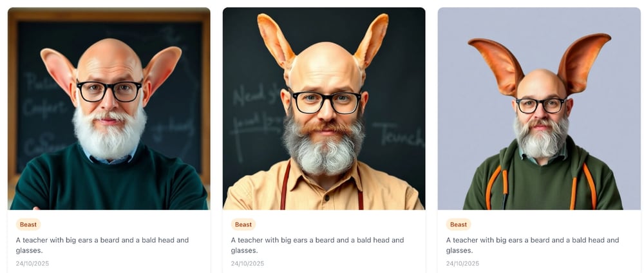Open the teacher image with the tan shirt

click(324, 108)
